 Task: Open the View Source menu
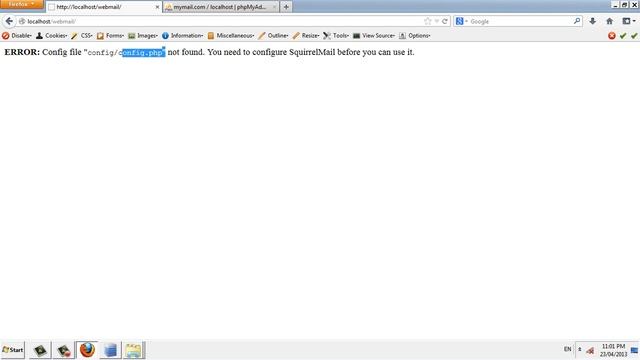[x=373, y=36]
